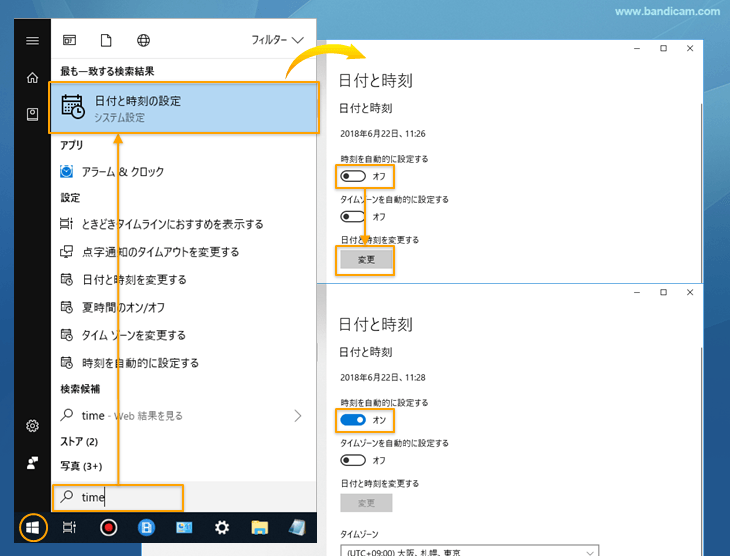
Task: Select アラーム & クロック app result
Action: click(123, 172)
